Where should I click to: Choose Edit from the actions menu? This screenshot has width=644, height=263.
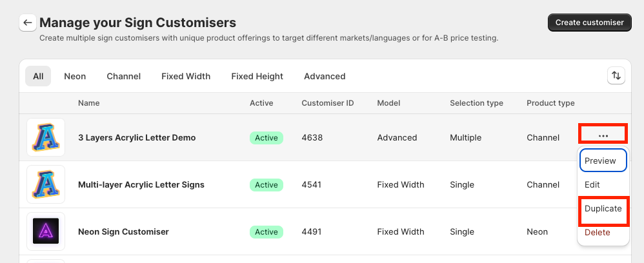(x=592, y=184)
